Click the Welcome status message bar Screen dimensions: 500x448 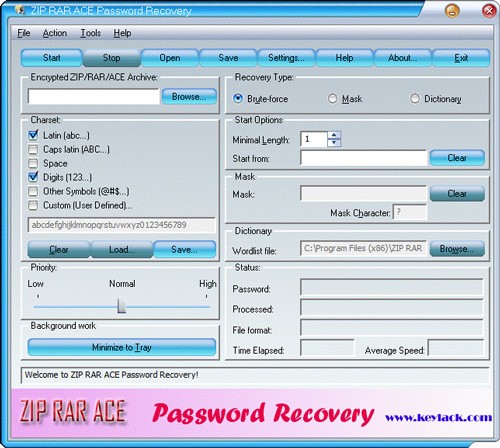255,375
